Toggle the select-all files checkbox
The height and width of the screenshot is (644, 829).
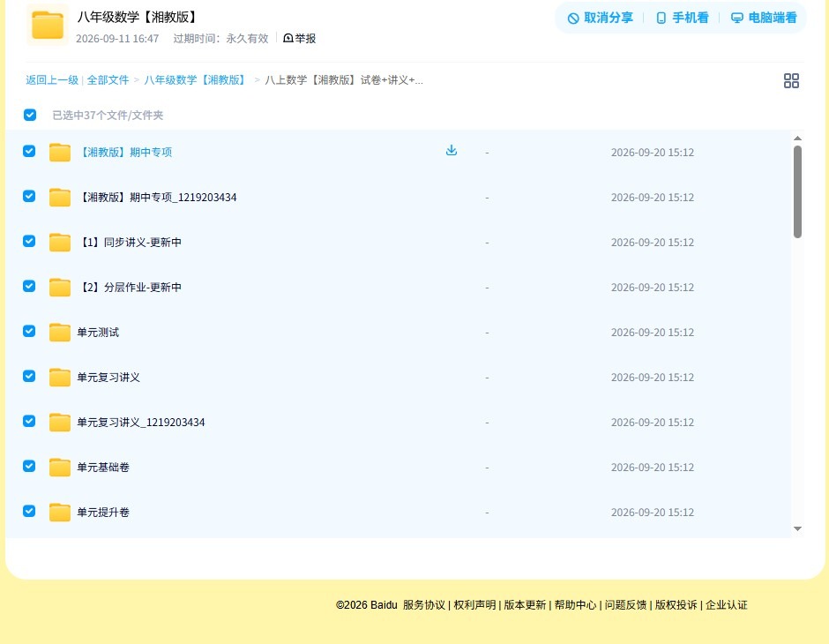tap(30, 115)
